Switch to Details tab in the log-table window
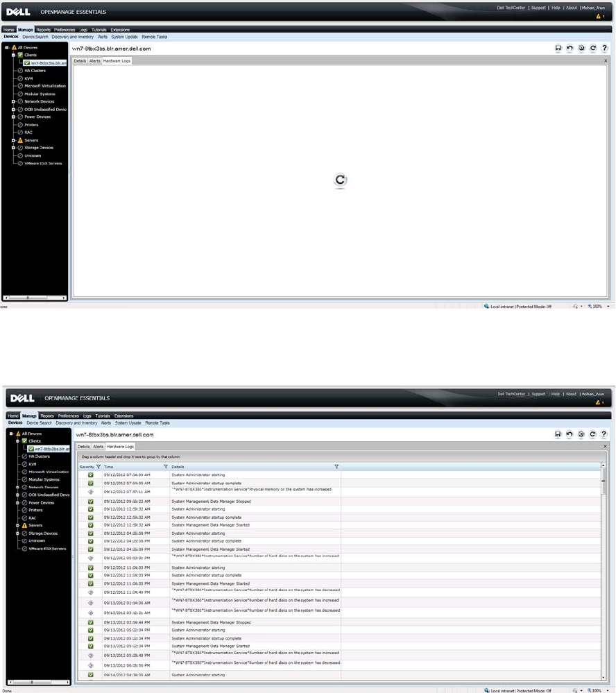The image size is (616, 693). click(x=83, y=447)
